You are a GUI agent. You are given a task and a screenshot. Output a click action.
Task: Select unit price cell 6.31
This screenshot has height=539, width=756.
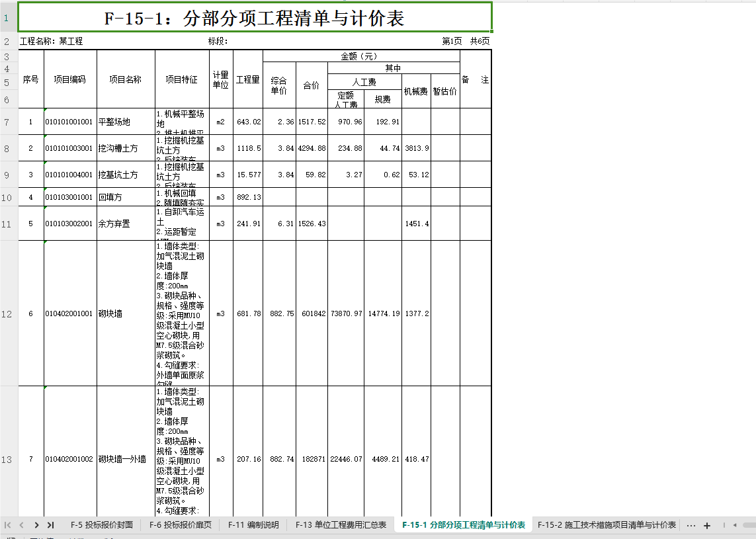tap(280, 224)
